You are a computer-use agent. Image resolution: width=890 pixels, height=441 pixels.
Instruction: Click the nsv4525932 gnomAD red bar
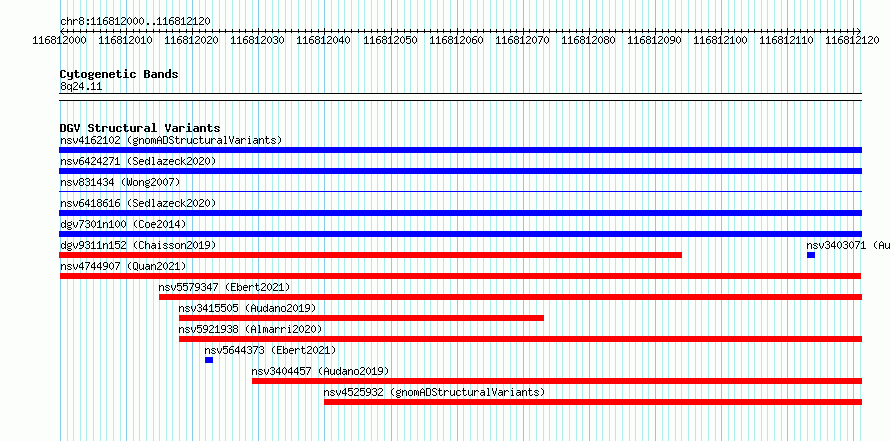tap(593, 402)
